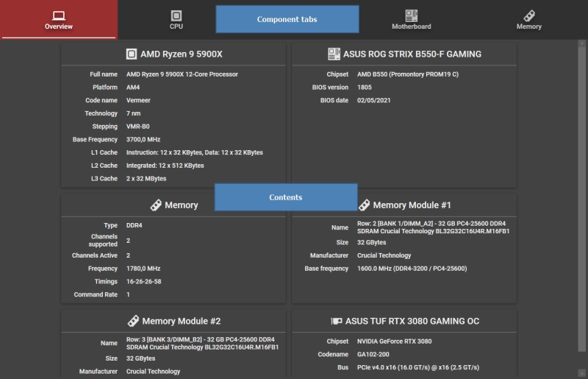This screenshot has width=588, height=379.
Task: Click the CPU chip tab icon
Action: (176, 15)
